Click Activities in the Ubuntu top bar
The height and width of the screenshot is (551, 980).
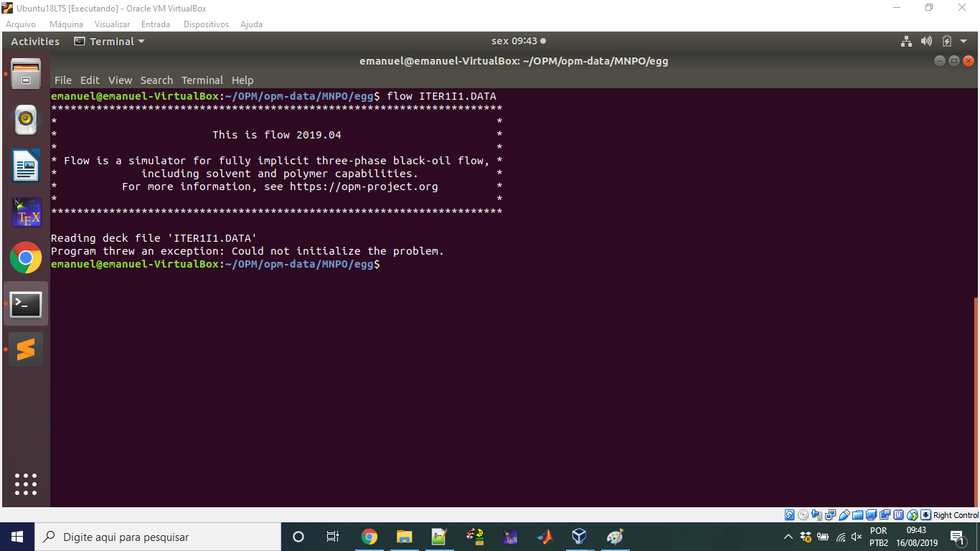point(34,41)
